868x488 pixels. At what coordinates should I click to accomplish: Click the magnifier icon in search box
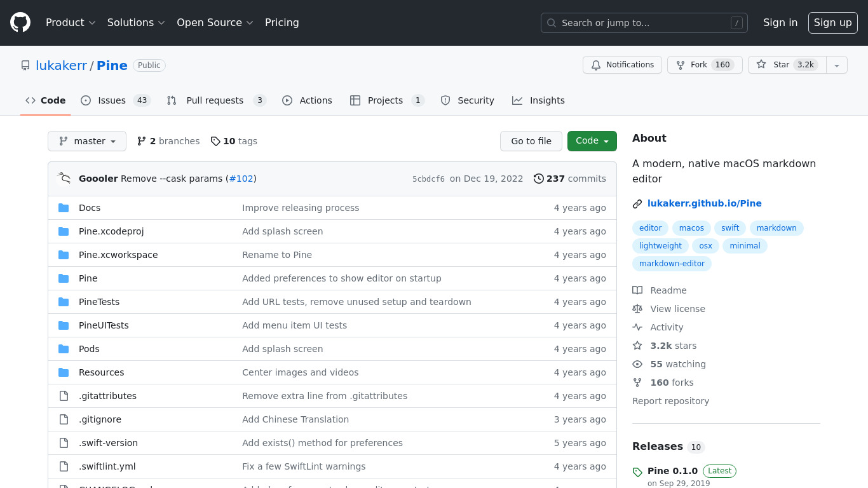pyautogui.click(x=552, y=23)
